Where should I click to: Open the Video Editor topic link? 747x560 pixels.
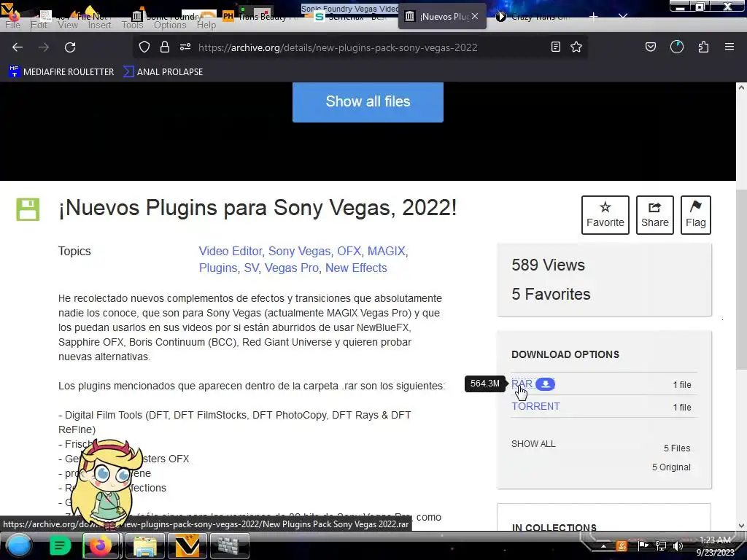coord(230,251)
